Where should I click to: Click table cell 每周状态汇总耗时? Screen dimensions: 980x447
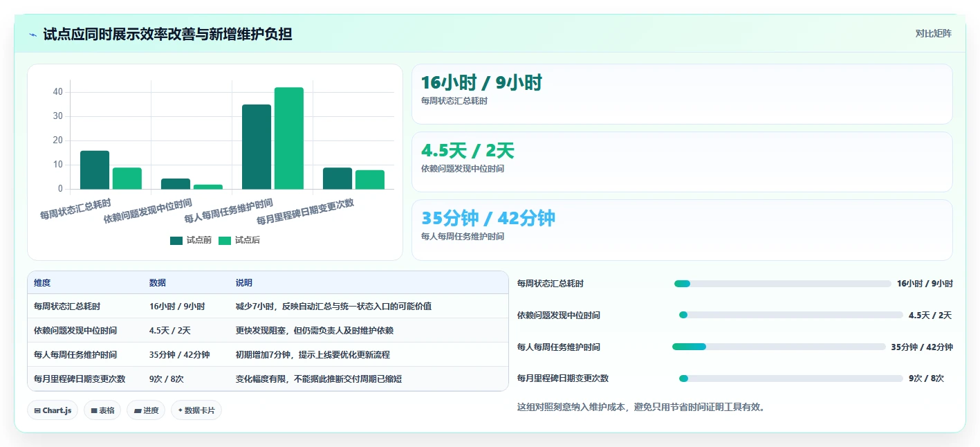coord(66,307)
